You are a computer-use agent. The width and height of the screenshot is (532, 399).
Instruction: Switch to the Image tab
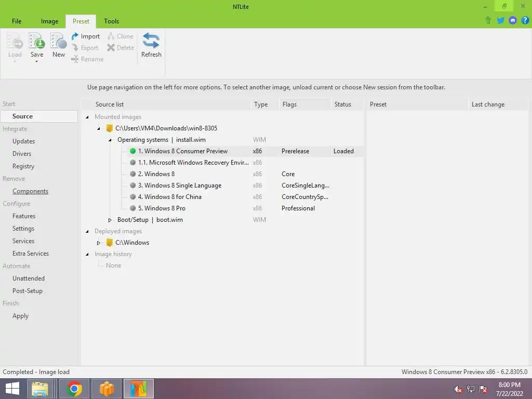pyautogui.click(x=49, y=21)
